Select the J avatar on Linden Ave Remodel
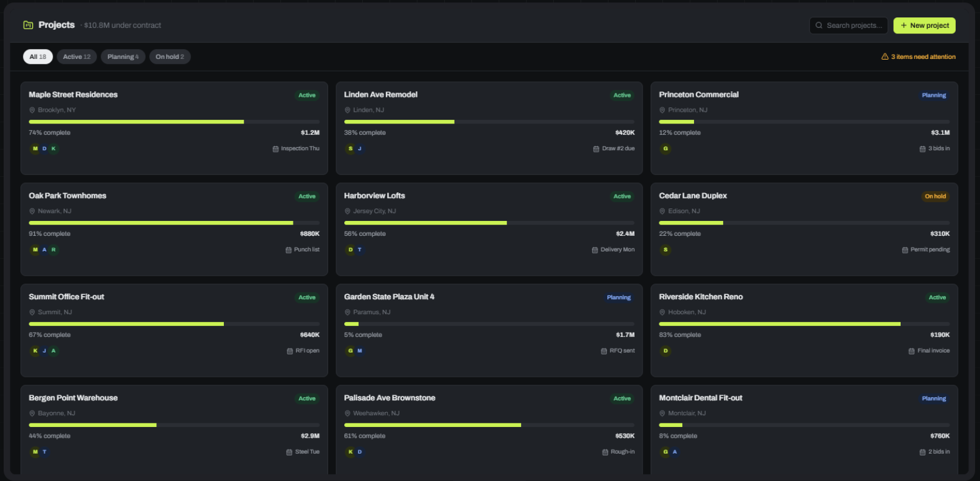The image size is (980, 481). pyautogui.click(x=360, y=149)
